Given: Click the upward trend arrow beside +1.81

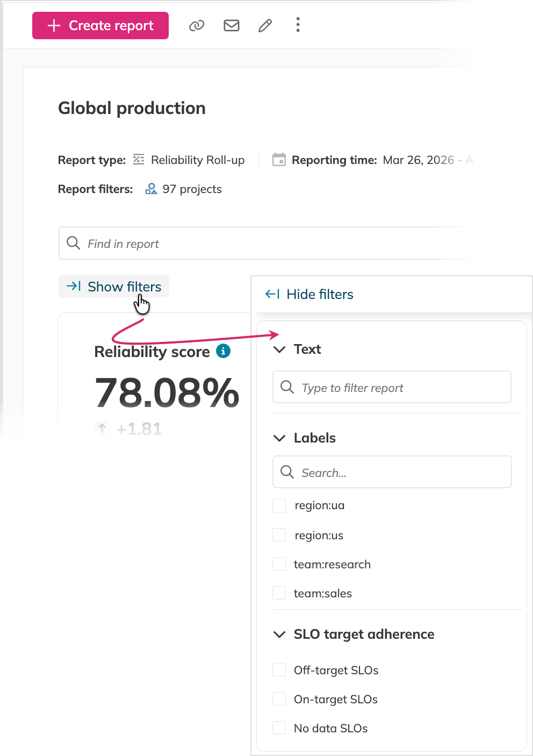Looking at the screenshot, I should click(x=102, y=428).
